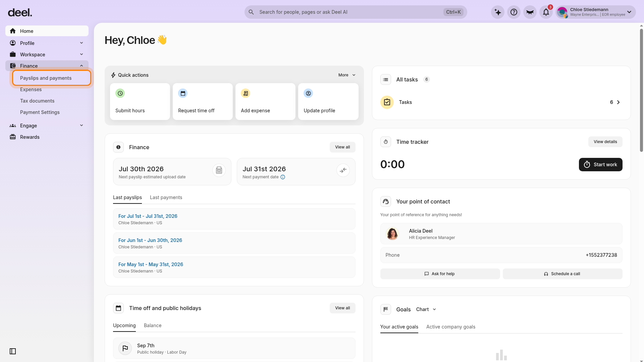This screenshot has height=362, width=644.
Task: Collapse the Finance sidebar section
Action: [47, 66]
